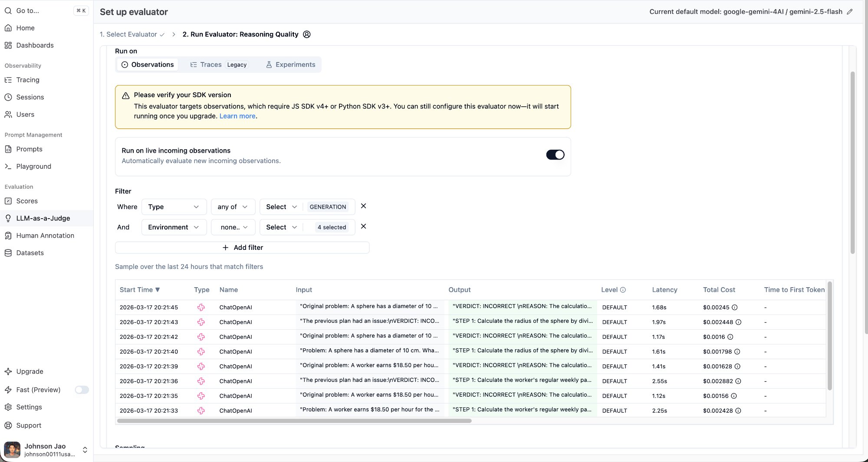The width and height of the screenshot is (868, 462).
Task: Open Dashboards from the sidebar
Action: 35,45
